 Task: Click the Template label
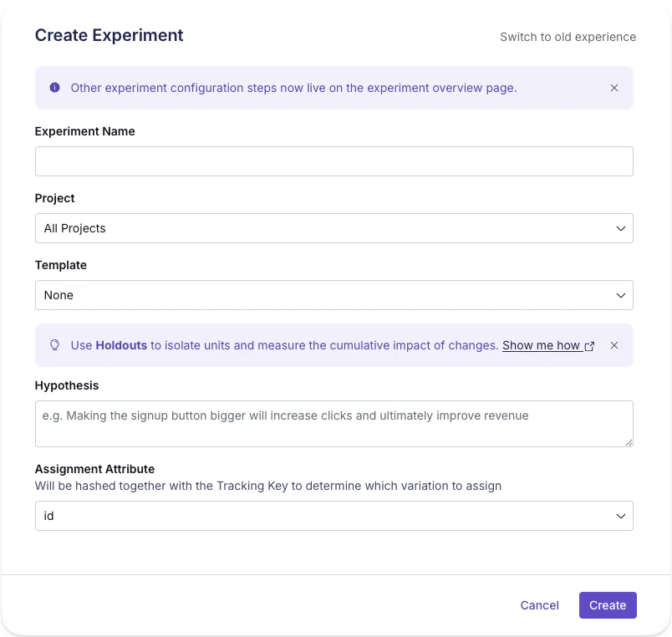click(x=61, y=265)
